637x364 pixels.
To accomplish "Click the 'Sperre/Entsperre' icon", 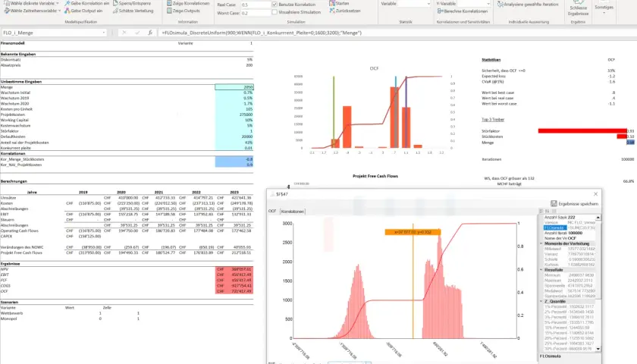I will click(x=115, y=3).
